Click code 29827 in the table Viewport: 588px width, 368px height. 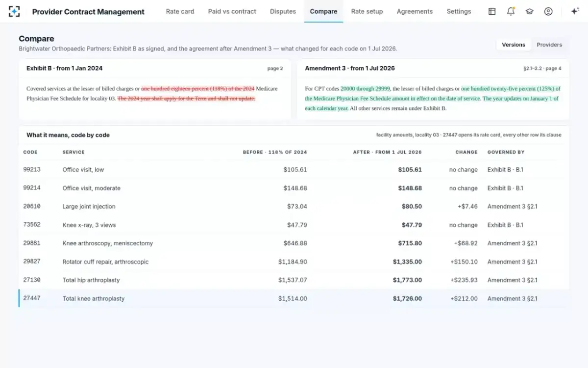tap(32, 262)
